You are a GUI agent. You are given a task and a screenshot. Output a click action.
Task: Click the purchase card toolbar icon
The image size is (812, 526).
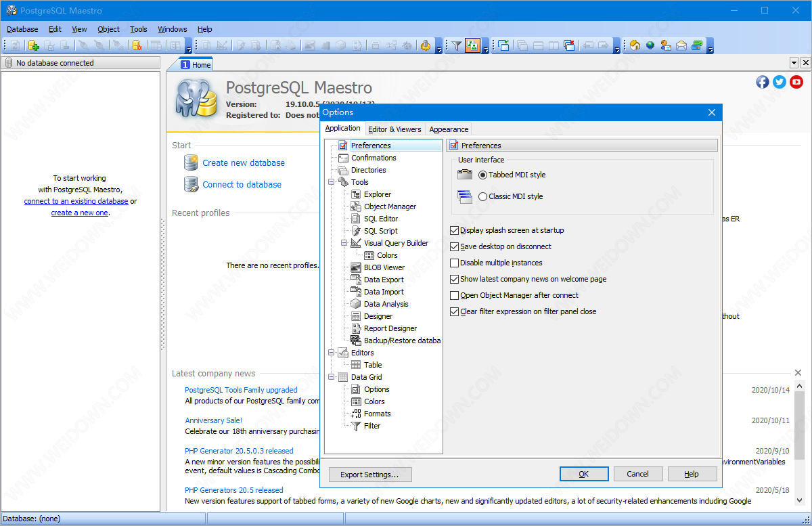tap(697, 45)
